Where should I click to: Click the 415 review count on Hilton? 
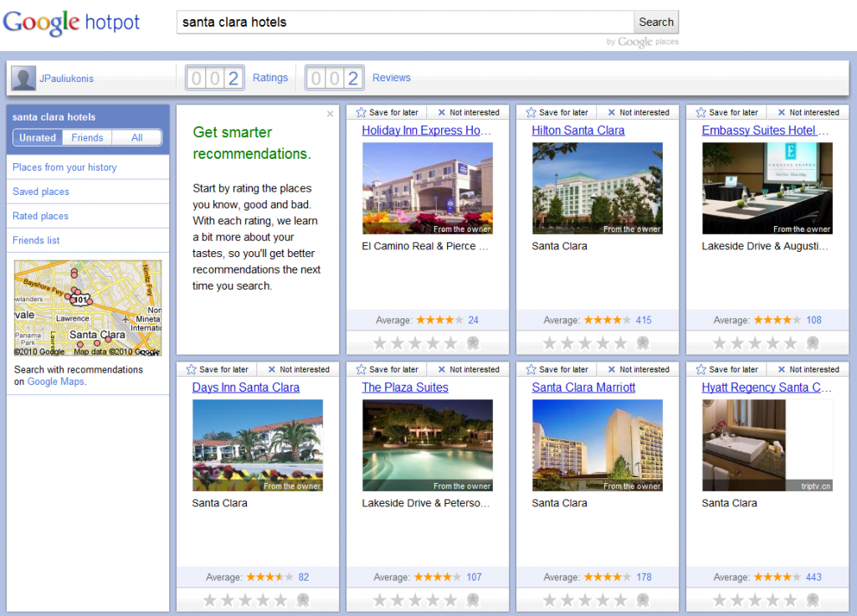click(x=644, y=321)
